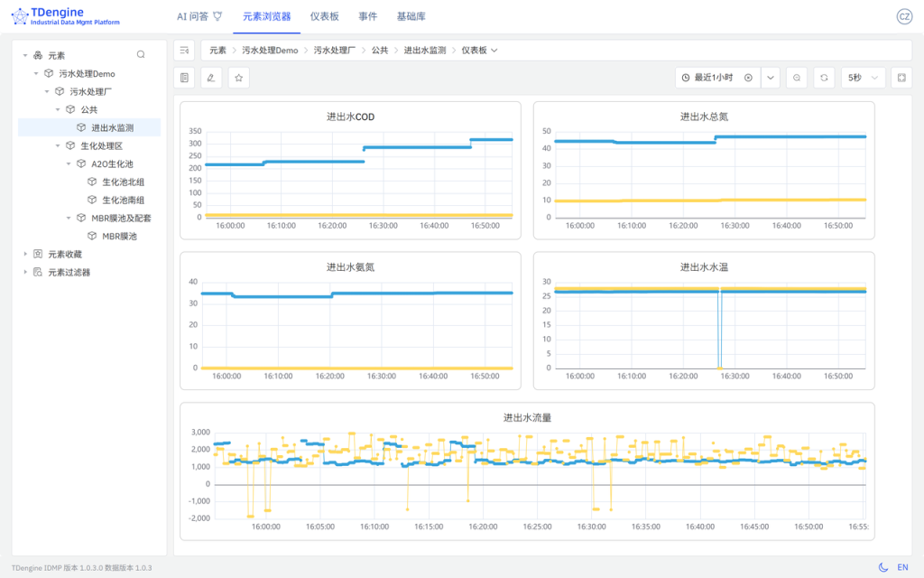
Task: Select the zoom icon in the toolbar
Action: click(x=796, y=78)
